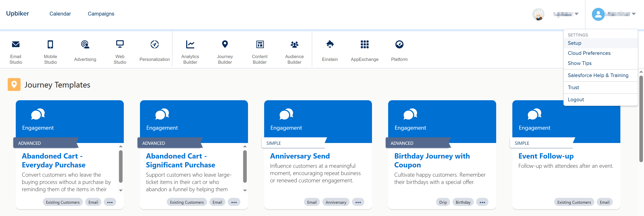644x216 pixels.
Task: Click scroll down arrow on Everyday Purchase description
Action: coord(121,191)
